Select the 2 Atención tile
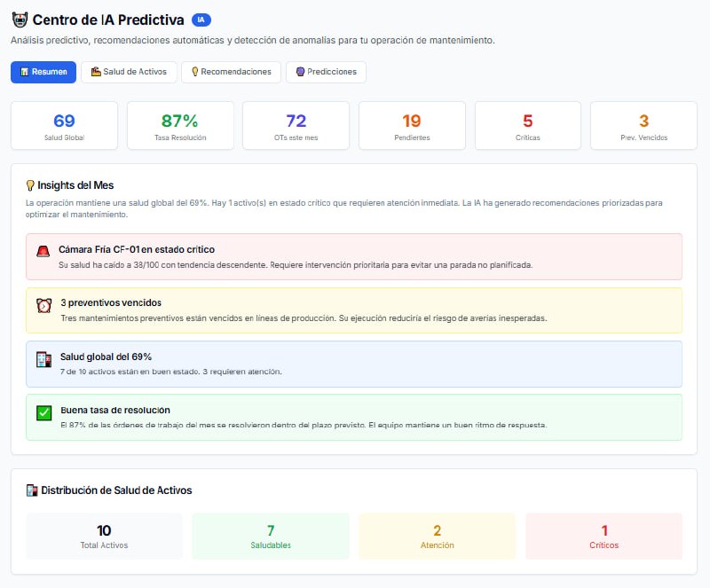710x588 pixels. (x=438, y=536)
